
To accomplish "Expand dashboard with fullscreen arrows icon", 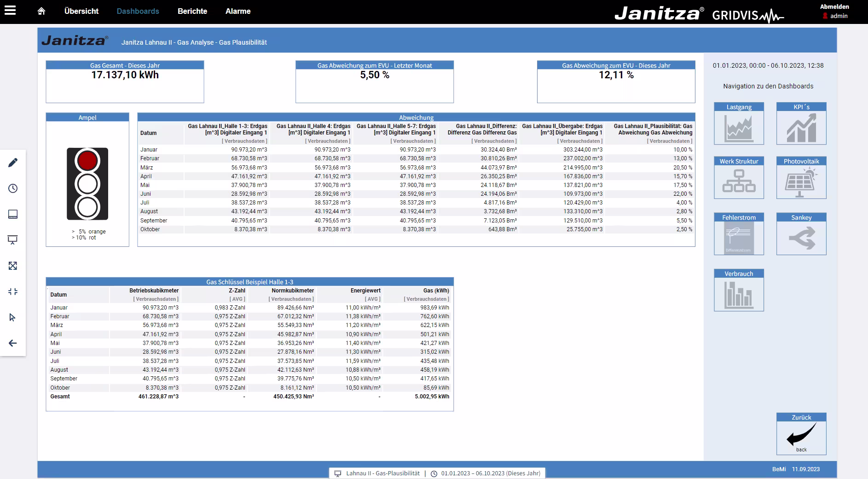I will click(13, 266).
